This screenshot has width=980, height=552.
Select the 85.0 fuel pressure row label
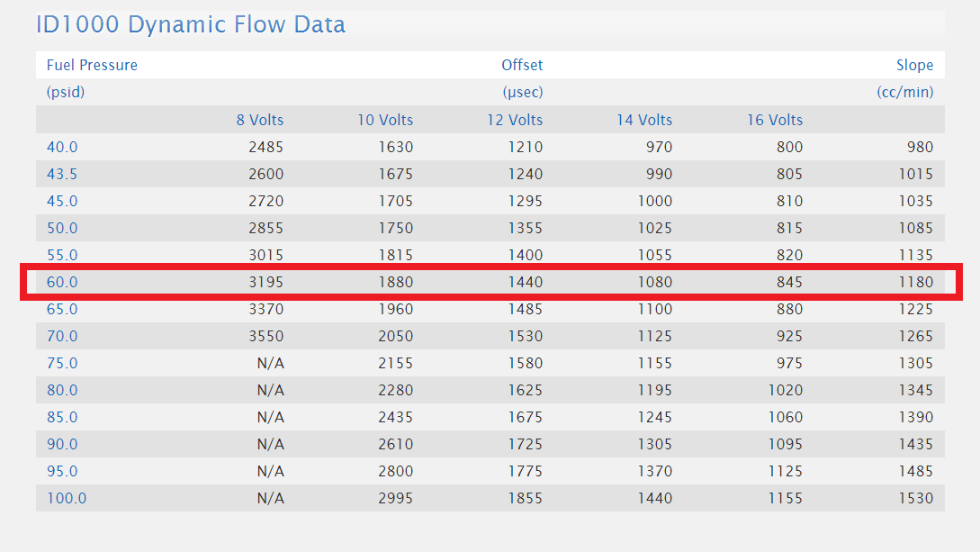click(x=62, y=417)
